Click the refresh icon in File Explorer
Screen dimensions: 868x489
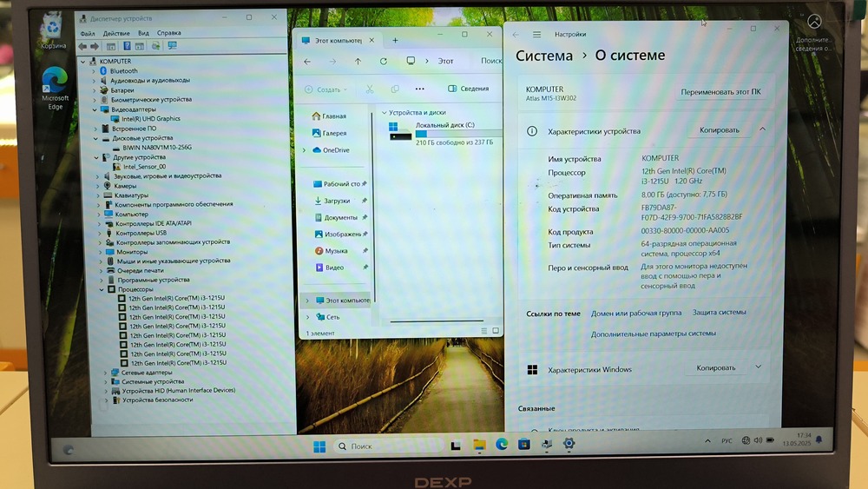coord(383,62)
